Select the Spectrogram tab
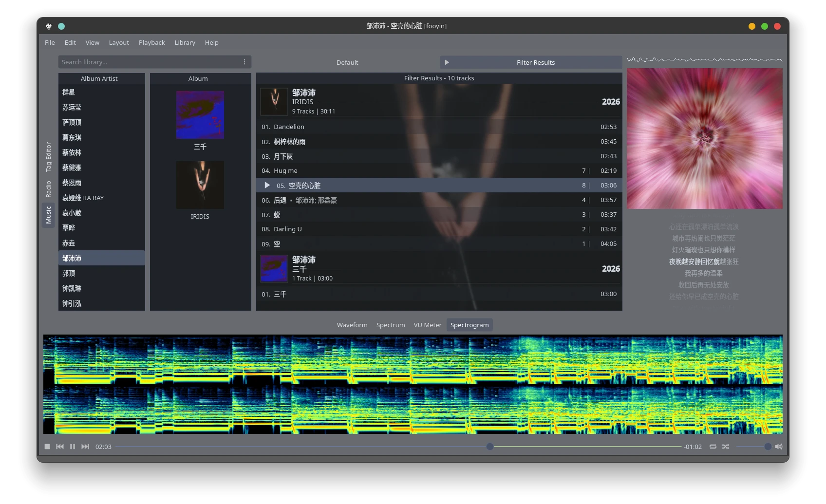The width and height of the screenshot is (826, 504). click(469, 325)
